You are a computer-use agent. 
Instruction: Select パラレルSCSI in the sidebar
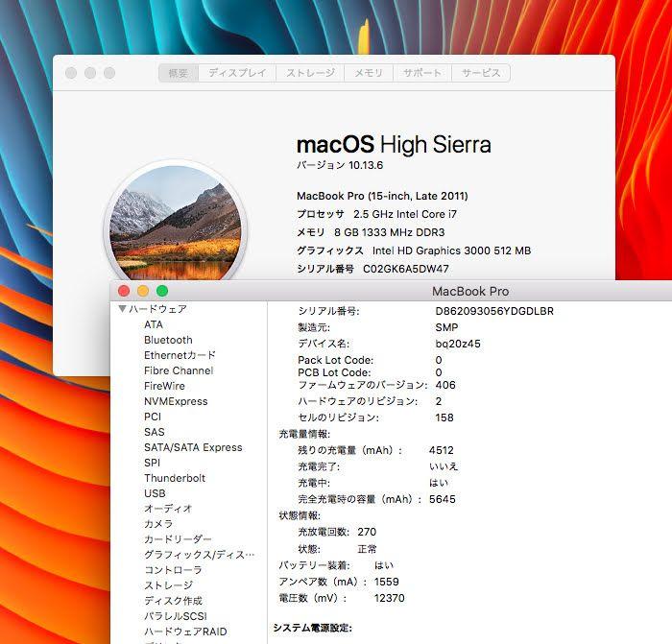pyautogui.click(x=176, y=616)
